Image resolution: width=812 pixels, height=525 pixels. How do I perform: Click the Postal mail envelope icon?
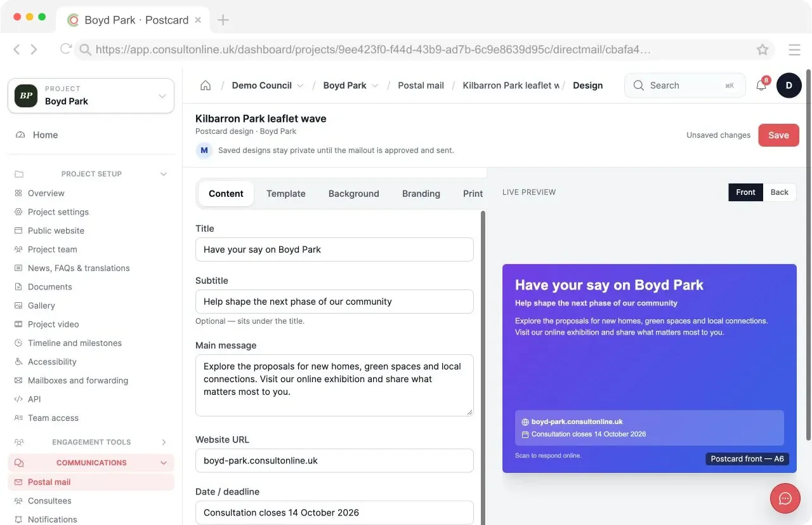coord(18,482)
